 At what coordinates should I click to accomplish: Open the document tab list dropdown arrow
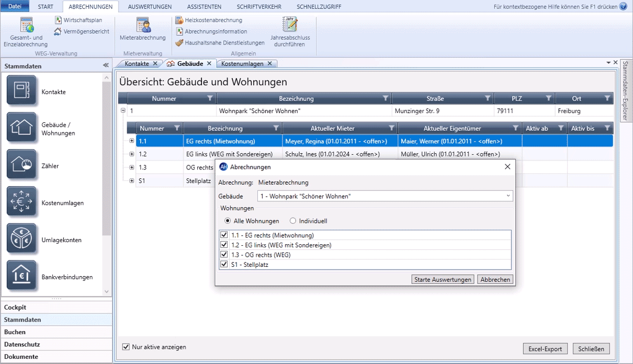click(x=608, y=63)
